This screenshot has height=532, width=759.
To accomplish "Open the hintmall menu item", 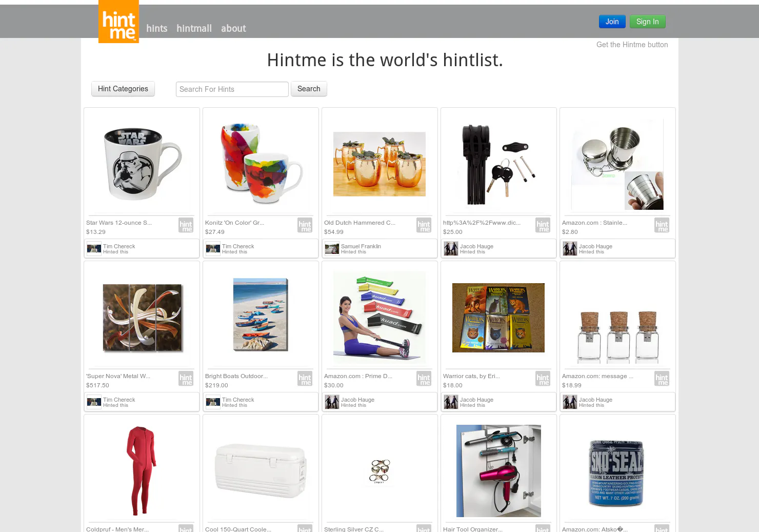I will pyautogui.click(x=194, y=28).
